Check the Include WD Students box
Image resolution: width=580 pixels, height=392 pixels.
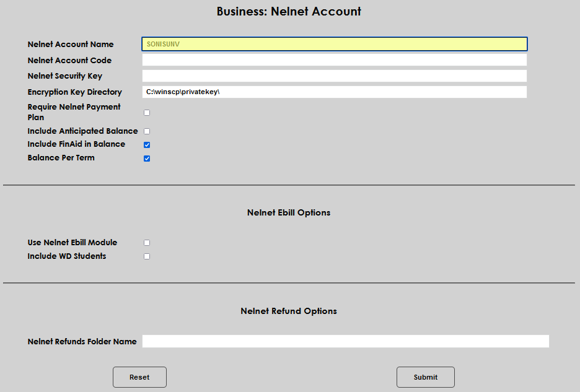[x=146, y=256]
